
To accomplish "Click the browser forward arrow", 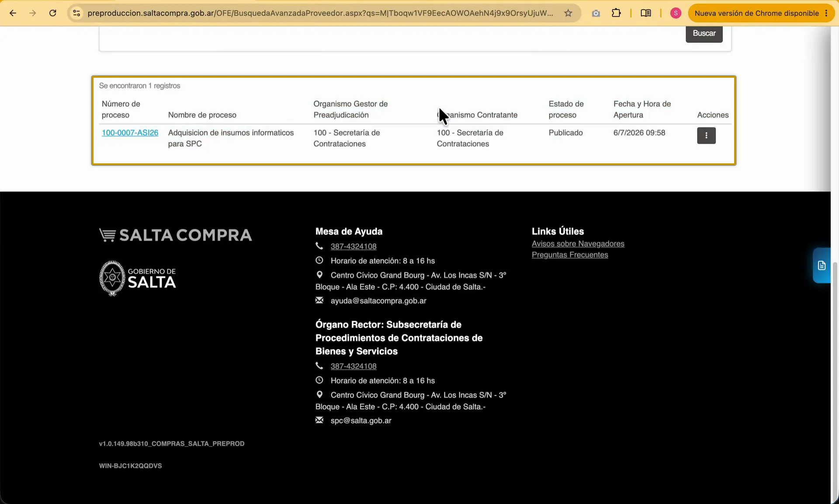I will 32,13.
